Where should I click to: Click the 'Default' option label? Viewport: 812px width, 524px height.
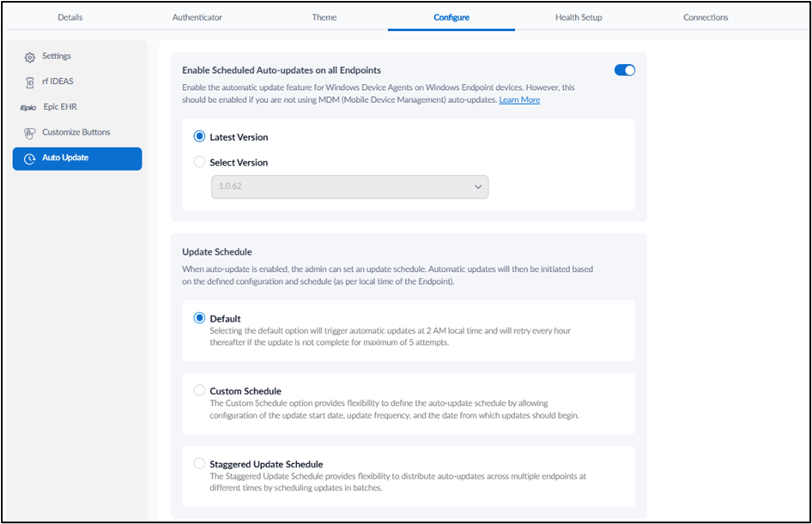coord(225,319)
